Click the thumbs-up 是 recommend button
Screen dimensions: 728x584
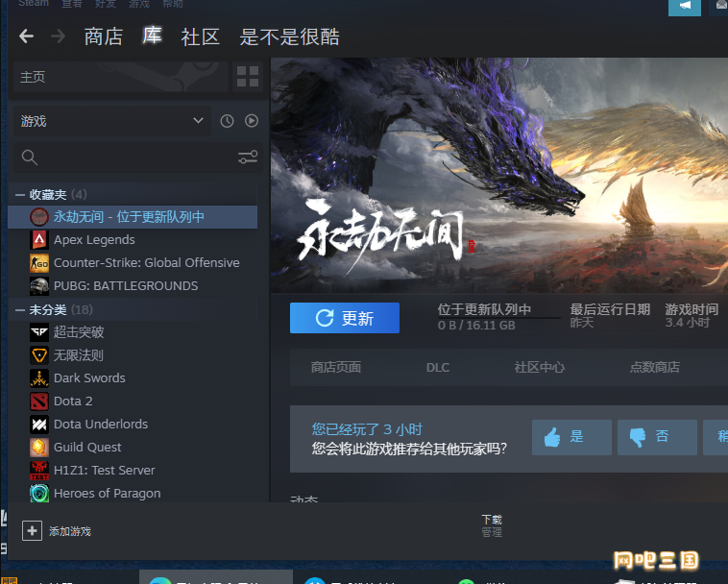coord(571,437)
